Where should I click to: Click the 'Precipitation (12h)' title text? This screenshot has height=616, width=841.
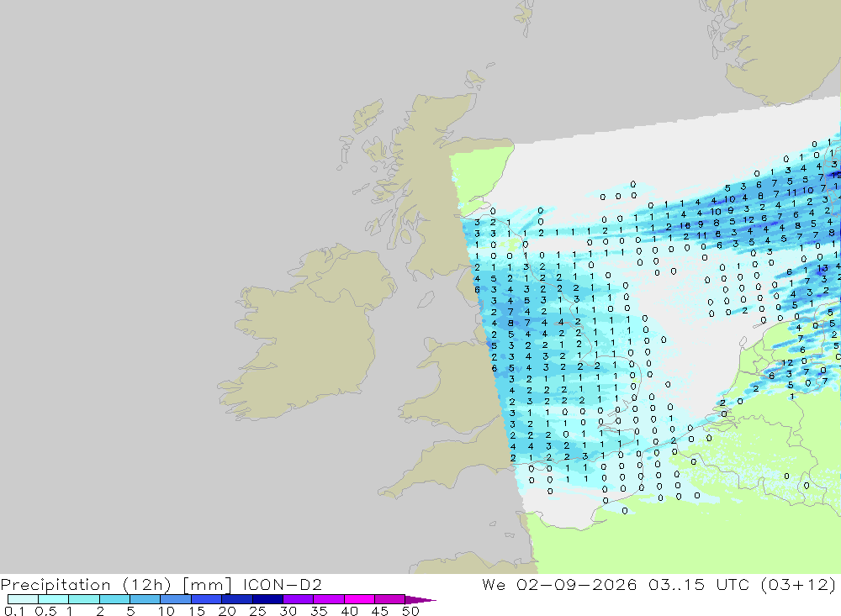(x=86, y=585)
